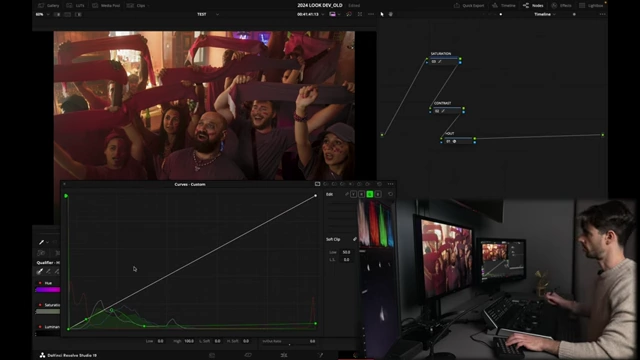
Task: Select the HOUT node
Action: point(458,141)
